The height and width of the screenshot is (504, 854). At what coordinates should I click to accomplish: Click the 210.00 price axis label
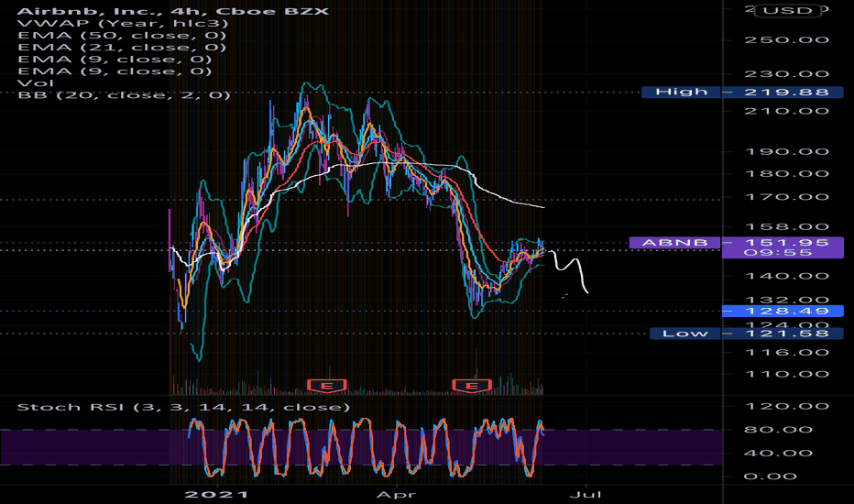[x=786, y=111]
